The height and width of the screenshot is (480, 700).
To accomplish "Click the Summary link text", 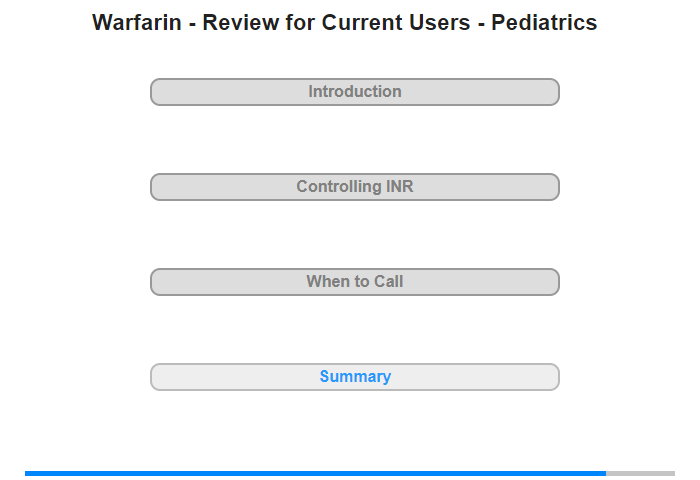I will click(x=355, y=376).
